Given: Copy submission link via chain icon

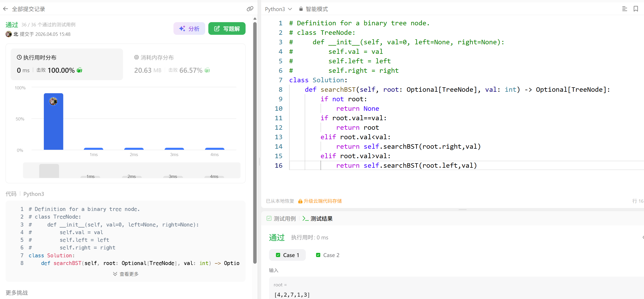Looking at the screenshot, I should pyautogui.click(x=250, y=9).
